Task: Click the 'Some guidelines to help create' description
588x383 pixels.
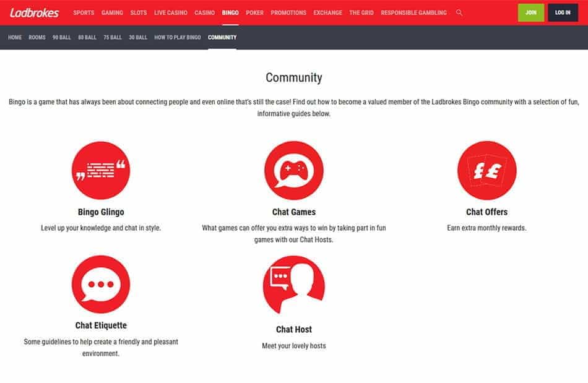Action: point(101,347)
